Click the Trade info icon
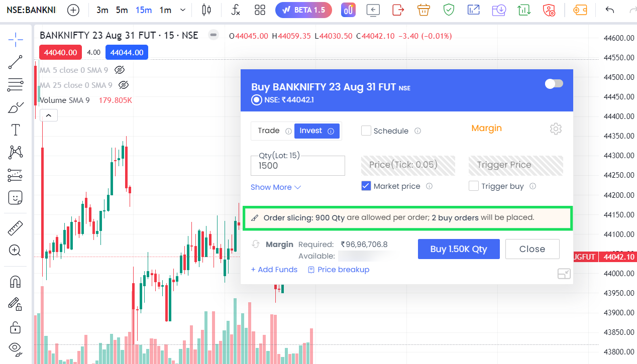This screenshot has width=637, height=364. pos(289,131)
